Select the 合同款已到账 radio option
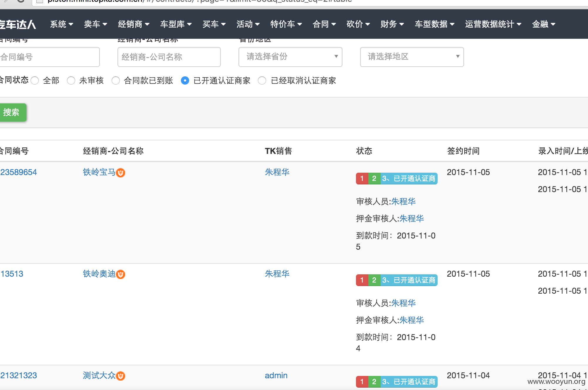This screenshot has height=390, width=588. pyautogui.click(x=116, y=80)
